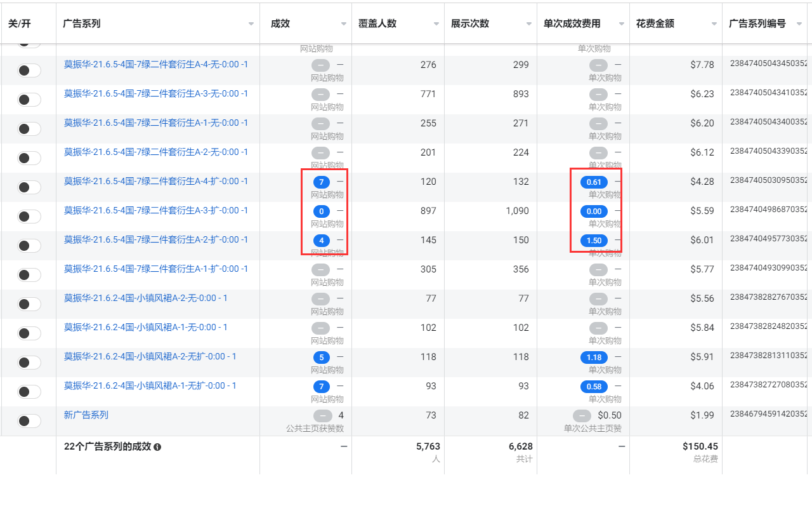Open dropdown arrow of 花费金额 column
The width and height of the screenshot is (812, 508).
point(714,24)
